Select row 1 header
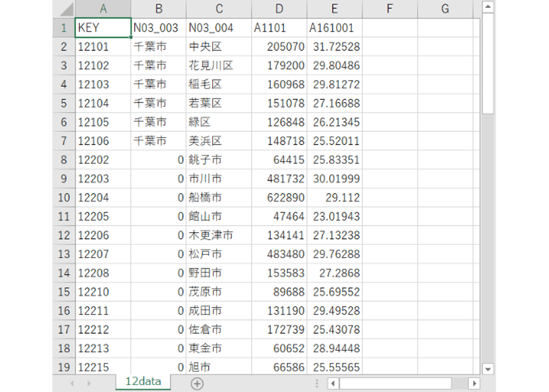549x392 pixels. [64, 28]
